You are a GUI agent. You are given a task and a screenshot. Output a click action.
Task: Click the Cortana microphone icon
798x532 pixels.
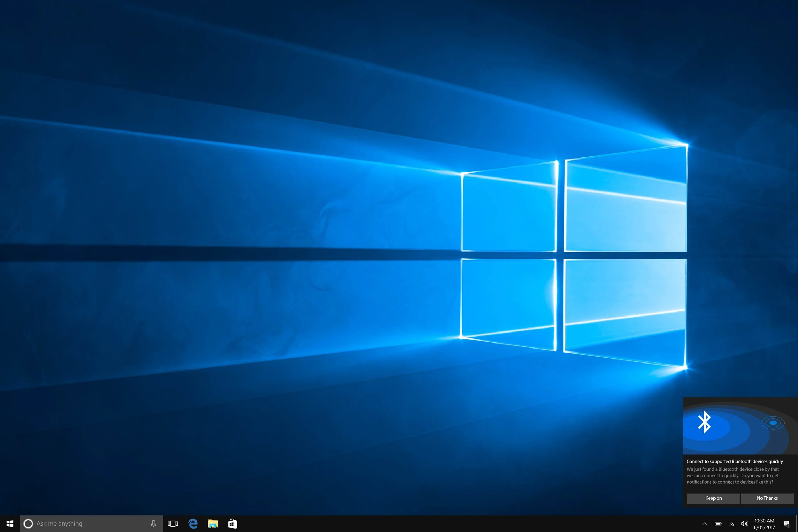click(x=154, y=523)
